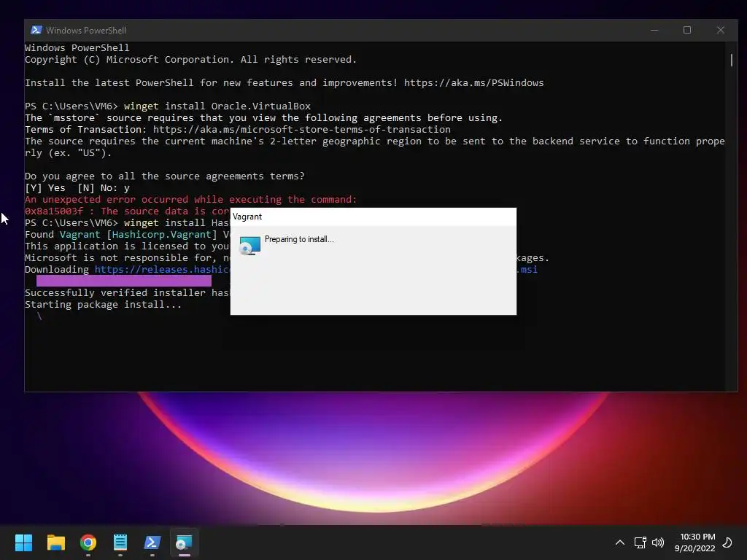This screenshot has height=560, width=747.
Task: Open the https://aka.ms/PSWindows link
Action: click(473, 83)
